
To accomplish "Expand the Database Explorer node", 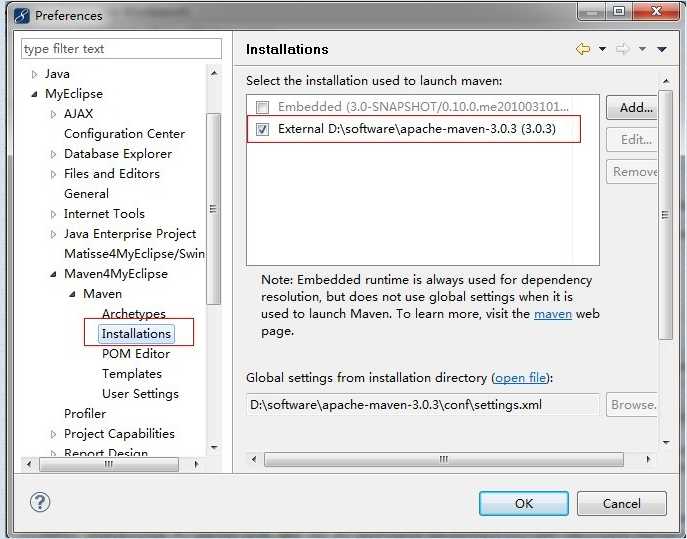I will [53, 154].
